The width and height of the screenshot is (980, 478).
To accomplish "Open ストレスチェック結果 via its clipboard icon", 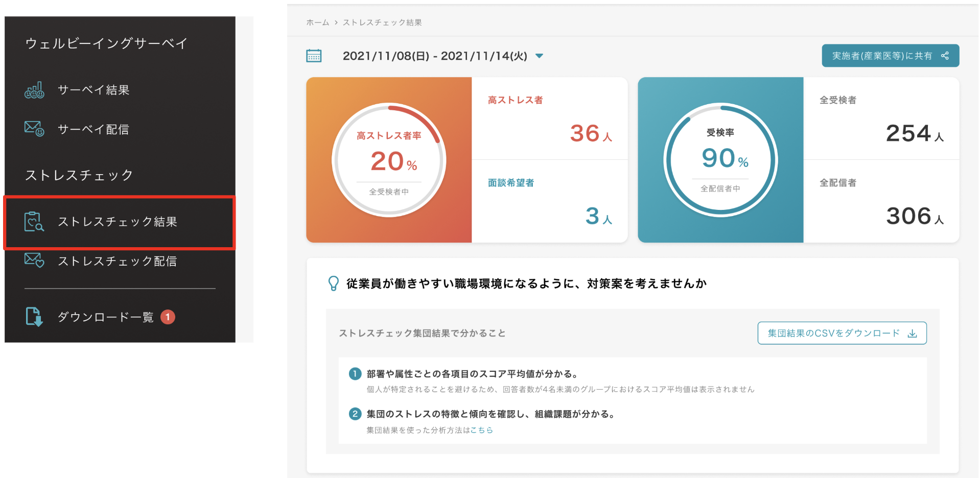I will pyautogui.click(x=34, y=223).
